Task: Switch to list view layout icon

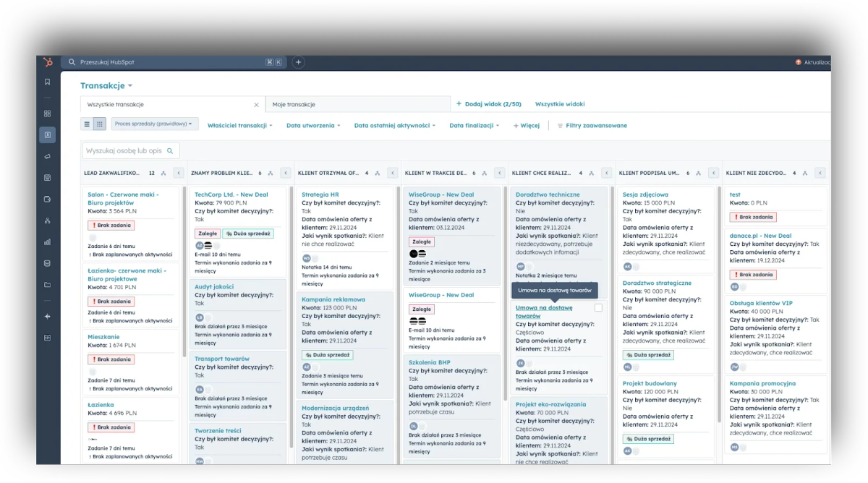Action: pos(88,124)
